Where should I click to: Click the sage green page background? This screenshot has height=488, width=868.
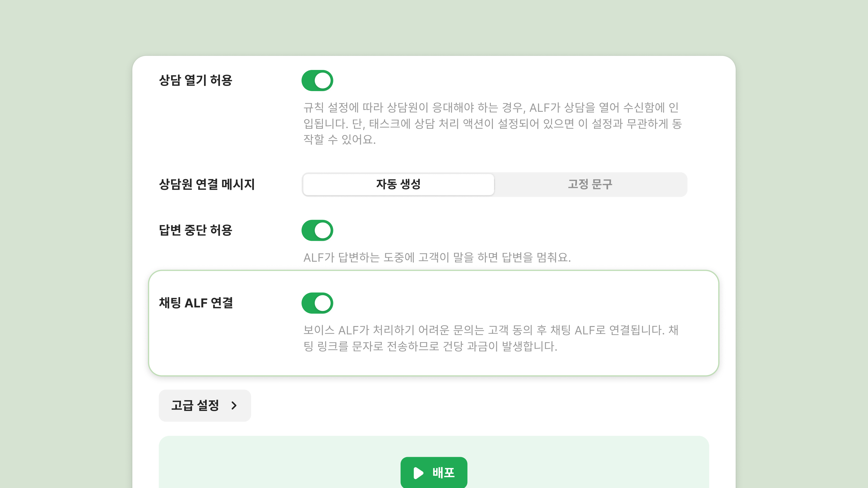point(67,236)
